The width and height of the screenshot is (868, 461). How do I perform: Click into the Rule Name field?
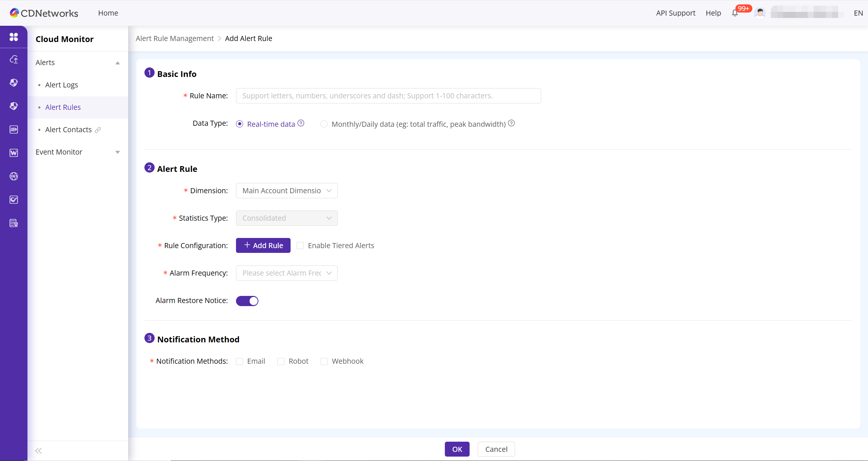pos(388,96)
